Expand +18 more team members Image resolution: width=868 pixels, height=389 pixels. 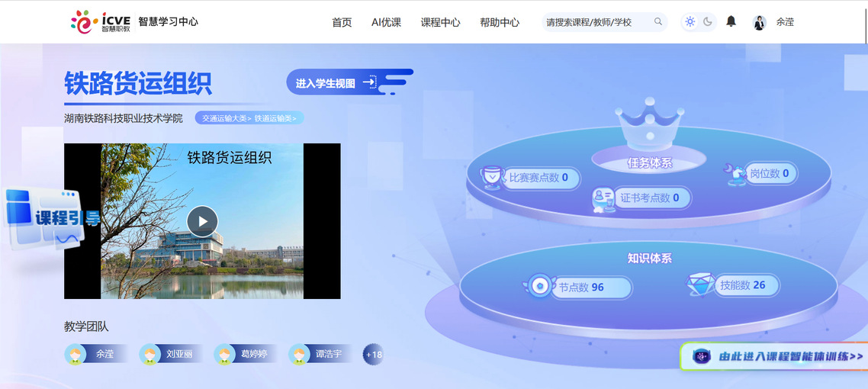coord(373,354)
